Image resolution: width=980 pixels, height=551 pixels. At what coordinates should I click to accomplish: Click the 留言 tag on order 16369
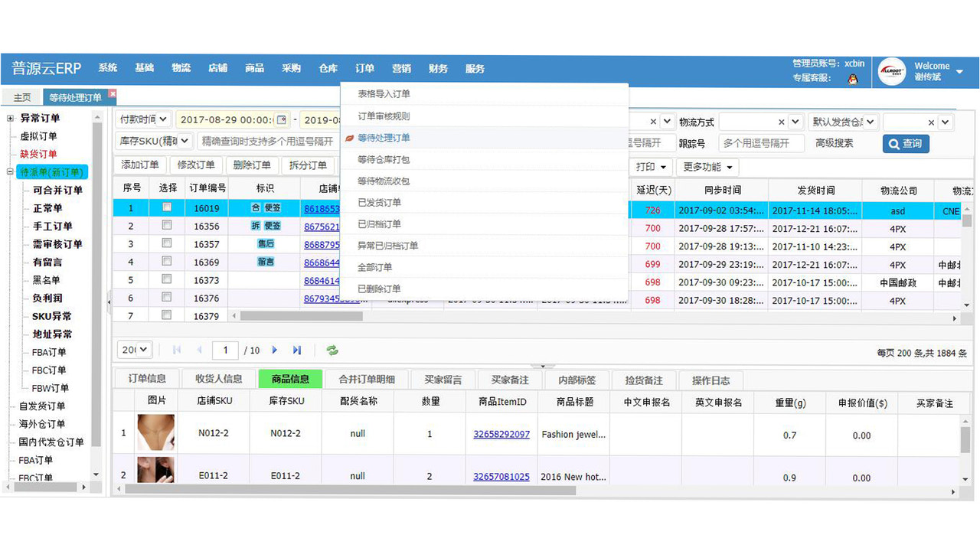(266, 262)
